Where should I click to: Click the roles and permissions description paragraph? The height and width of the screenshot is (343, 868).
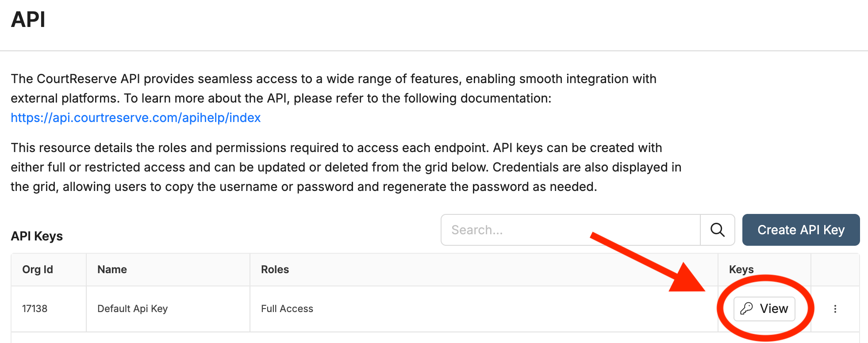click(x=345, y=167)
